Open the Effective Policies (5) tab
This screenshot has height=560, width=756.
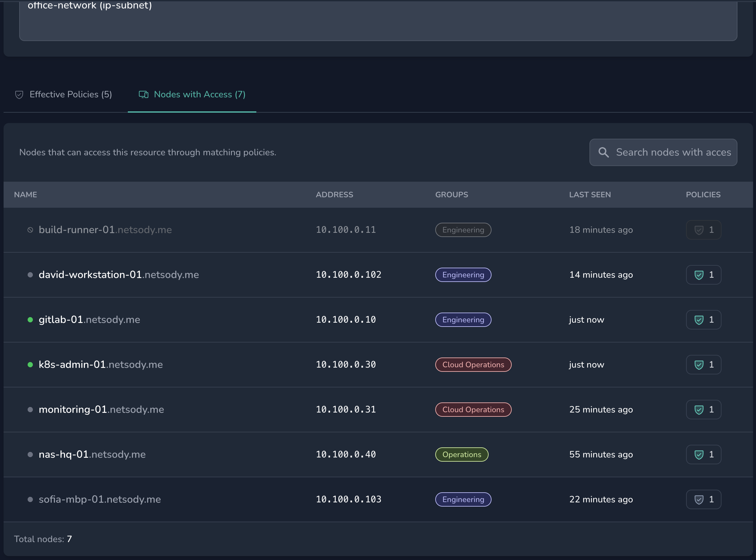click(63, 94)
